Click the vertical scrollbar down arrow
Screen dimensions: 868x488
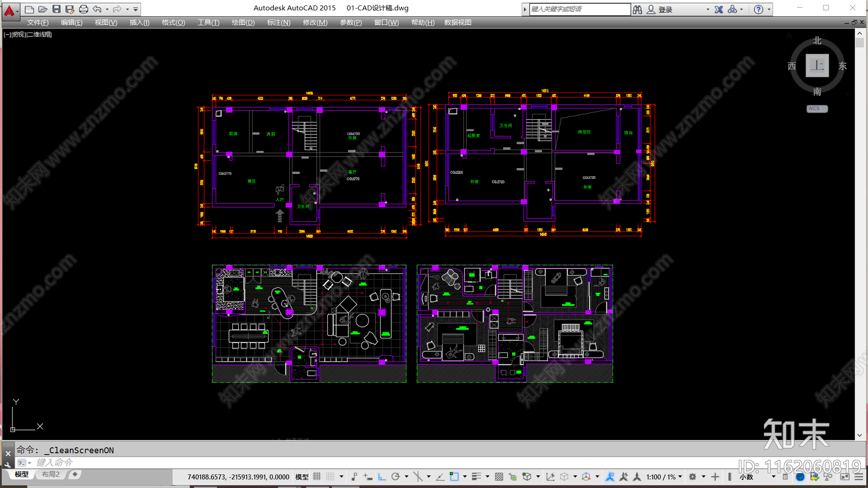(x=859, y=435)
